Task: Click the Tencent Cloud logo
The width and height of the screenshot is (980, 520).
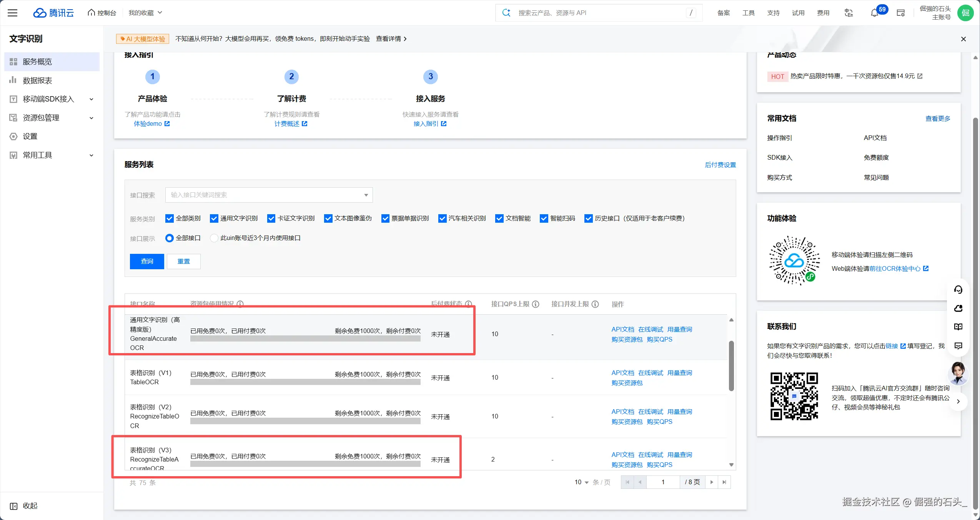Action: point(53,13)
